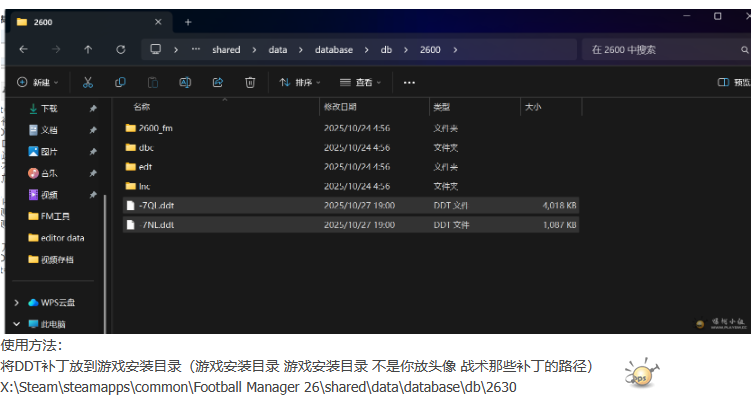The height and width of the screenshot is (397, 755).
Task: Click the sidebar vertical scrollbar
Action: pyautogui.click(x=105, y=264)
